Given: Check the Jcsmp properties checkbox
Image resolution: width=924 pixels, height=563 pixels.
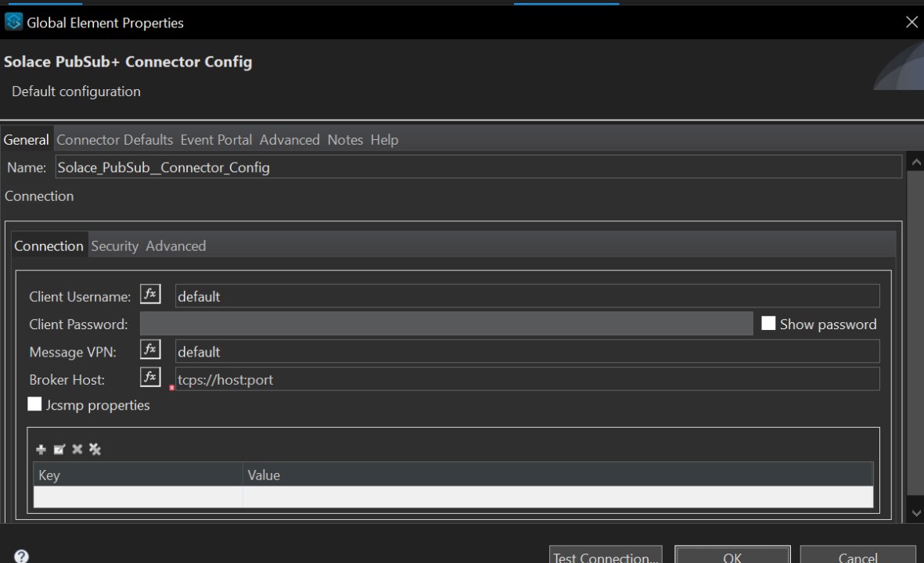Looking at the screenshot, I should [x=34, y=404].
